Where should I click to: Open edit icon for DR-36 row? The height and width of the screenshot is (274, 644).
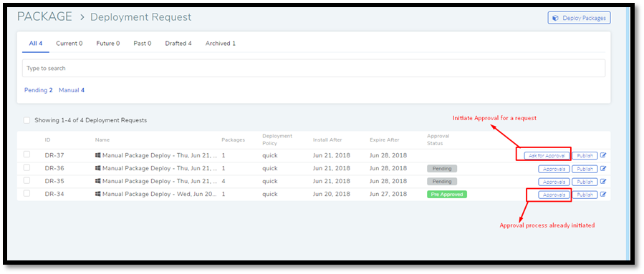click(x=603, y=168)
